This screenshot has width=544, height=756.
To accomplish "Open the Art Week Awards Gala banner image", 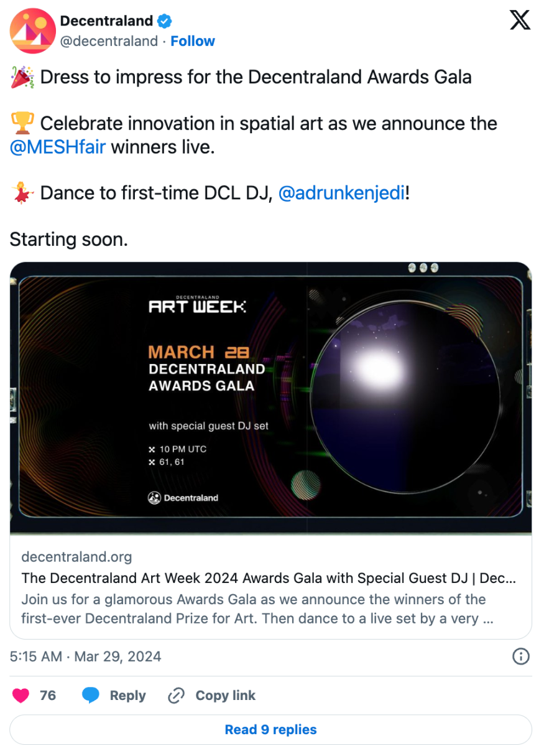I will (270, 398).
